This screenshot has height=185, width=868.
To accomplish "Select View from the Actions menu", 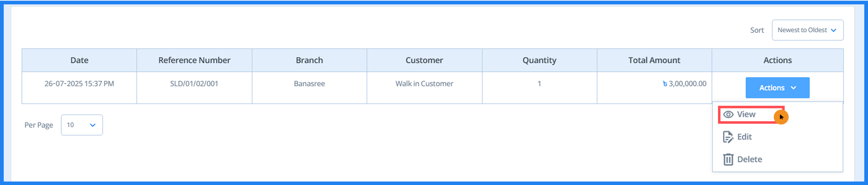I will tap(746, 114).
